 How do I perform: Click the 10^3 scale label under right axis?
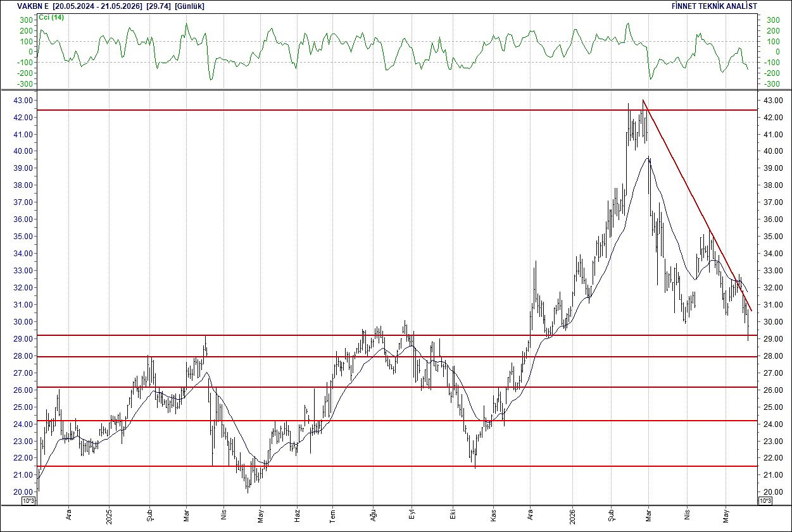coord(765,501)
